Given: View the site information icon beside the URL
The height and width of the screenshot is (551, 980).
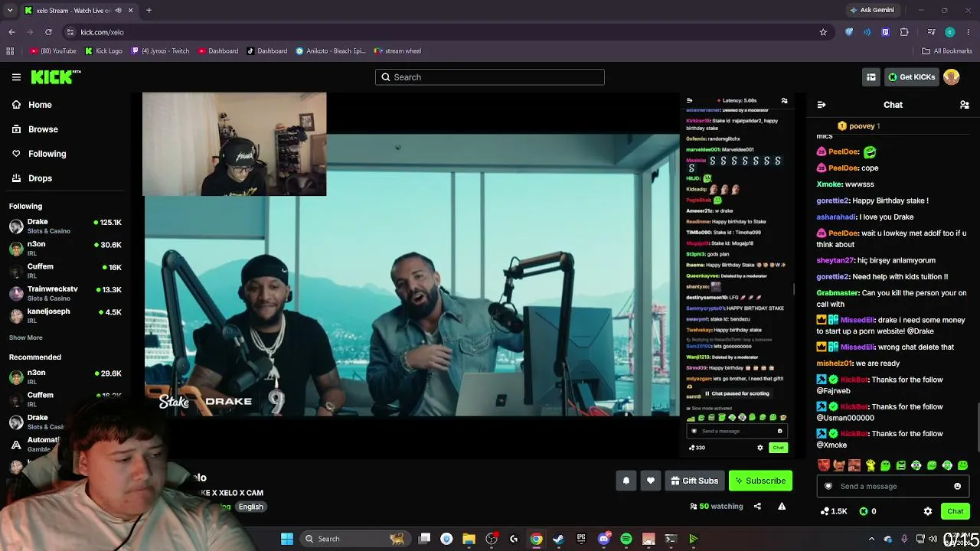Looking at the screenshot, I should (x=70, y=32).
